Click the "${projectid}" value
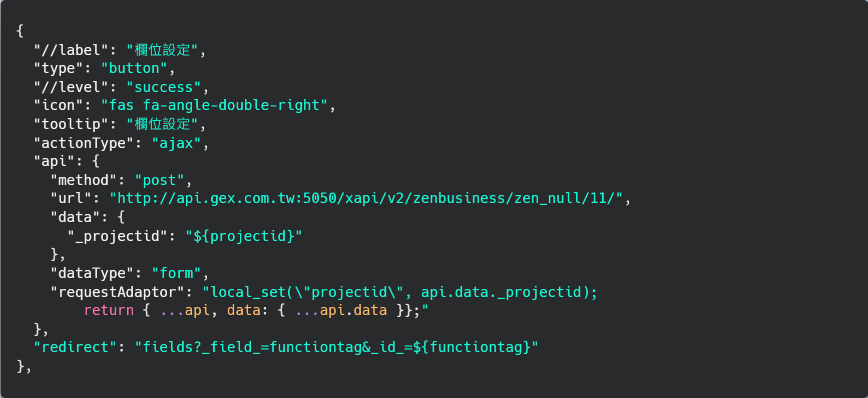 [243, 236]
